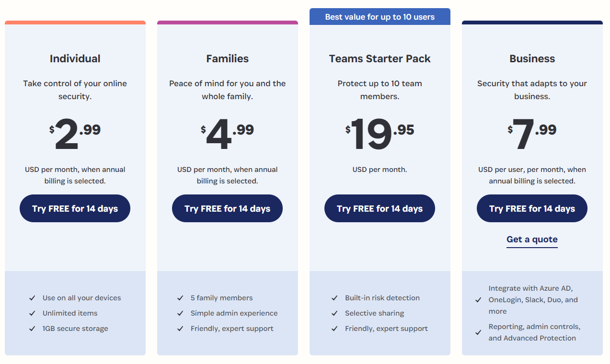Click the Best value for up to 10 users banner
This screenshot has height=364, width=610.
(380, 17)
